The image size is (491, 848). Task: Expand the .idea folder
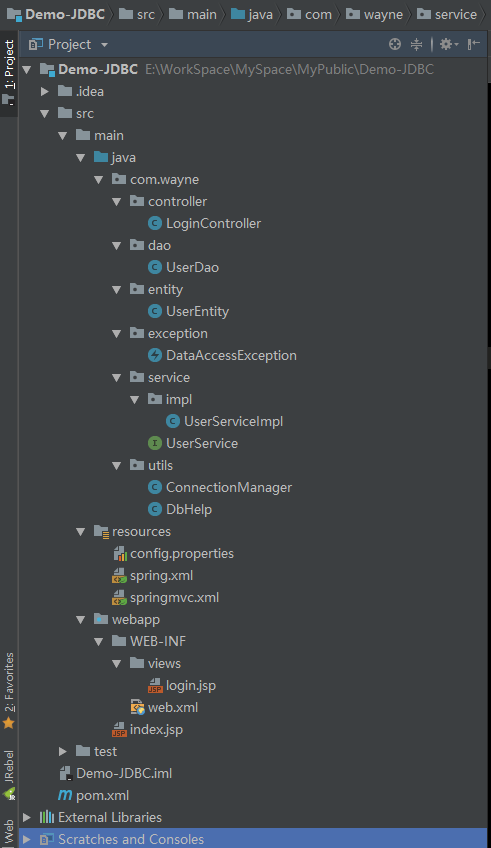pos(45,91)
